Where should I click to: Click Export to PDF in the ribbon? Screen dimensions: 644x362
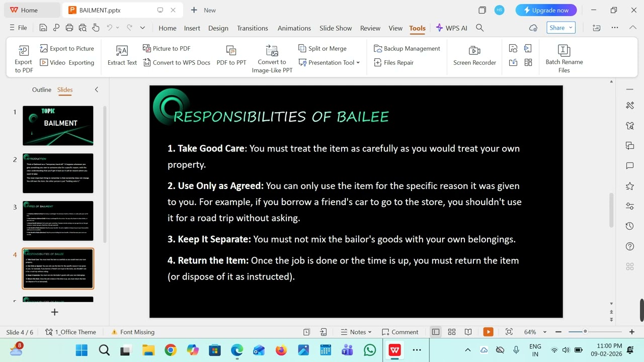24,59
